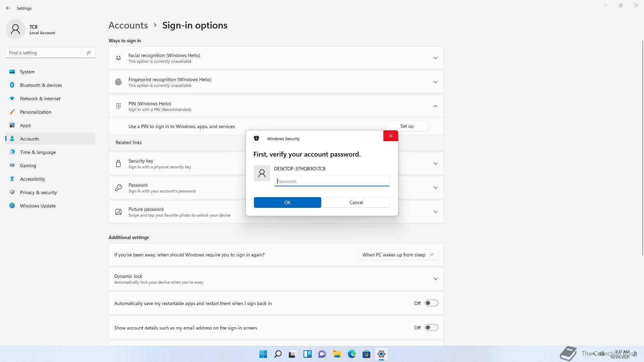Close the Windows Security dialog

point(391,136)
